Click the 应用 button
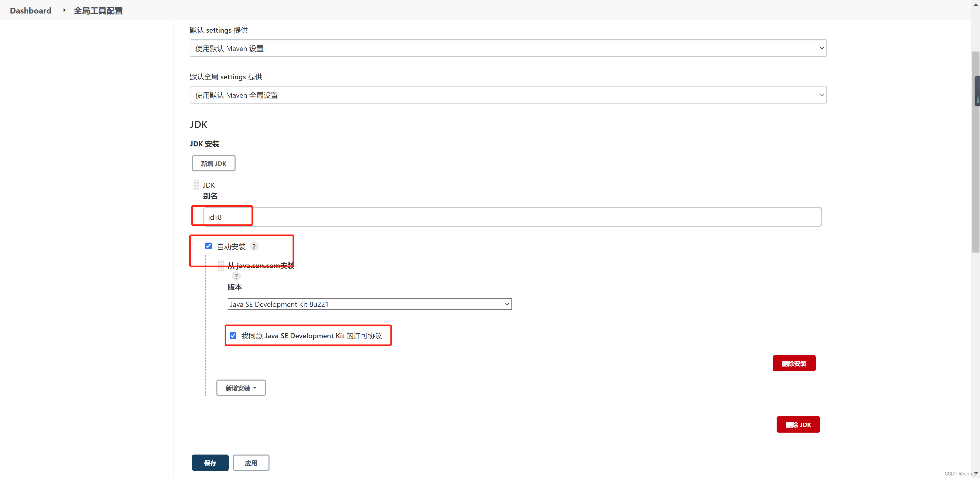The width and height of the screenshot is (980, 478). coord(251,463)
